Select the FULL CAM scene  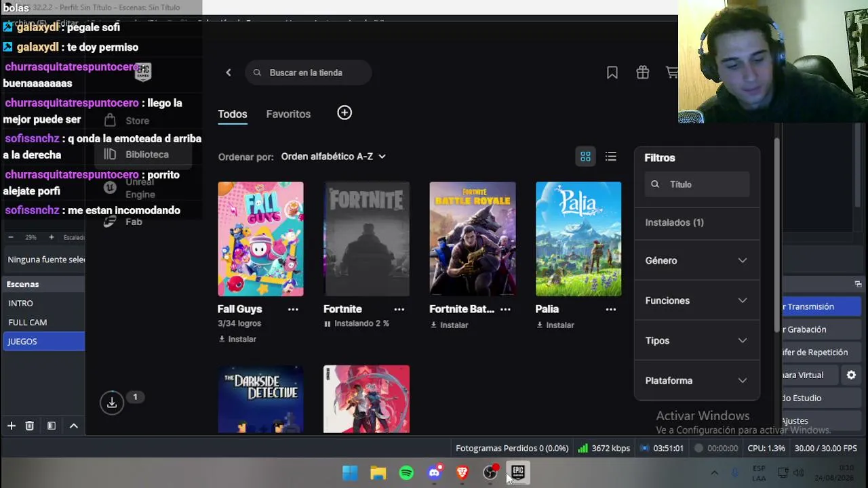[x=43, y=322]
